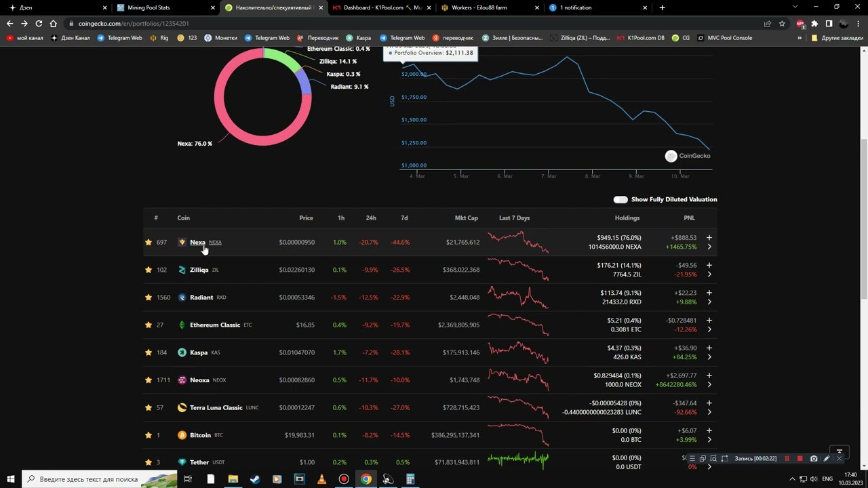
Task: Sort the table by Mkt Cap column
Action: click(467, 218)
